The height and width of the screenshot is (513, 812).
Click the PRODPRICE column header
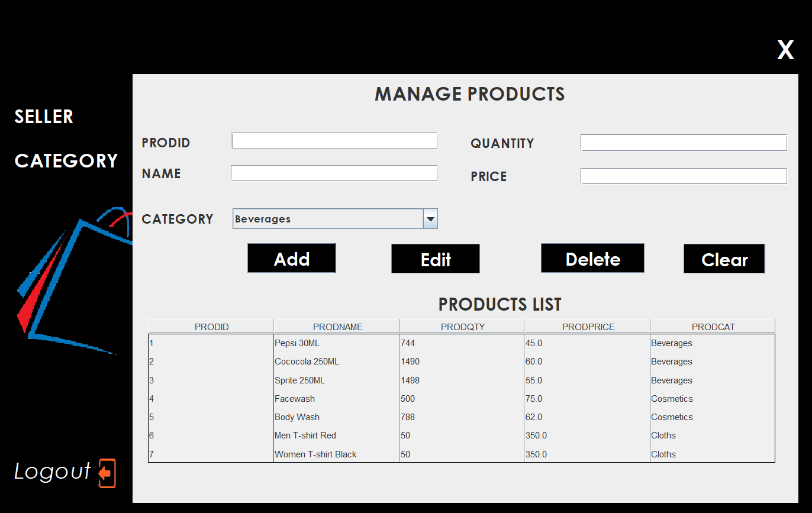coord(588,326)
